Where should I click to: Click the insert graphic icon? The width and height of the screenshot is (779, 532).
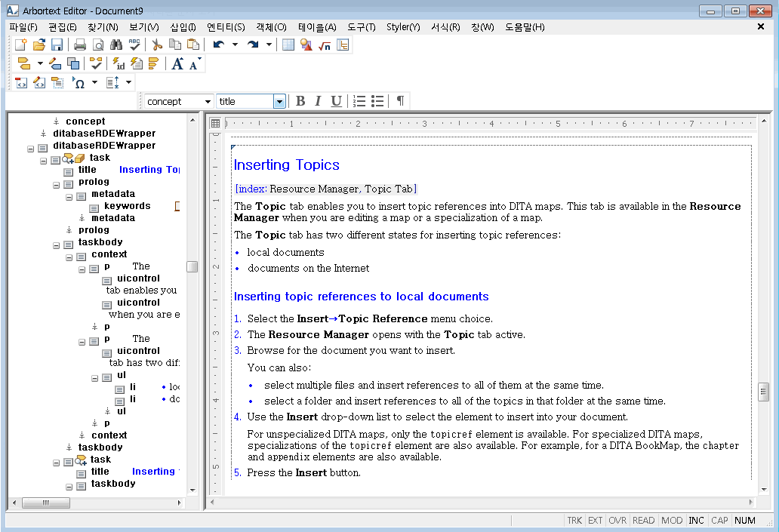[306, 45]
